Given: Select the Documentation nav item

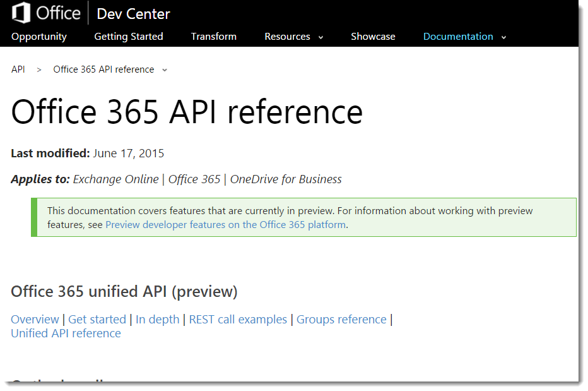Looking at the screenshot, I should pos(458,37).
